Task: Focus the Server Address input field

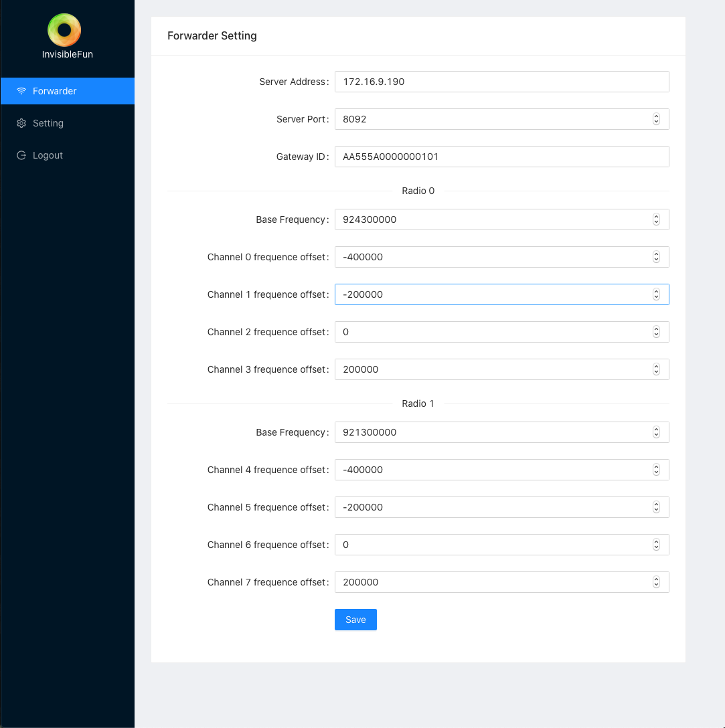Action: click(501, 82)
